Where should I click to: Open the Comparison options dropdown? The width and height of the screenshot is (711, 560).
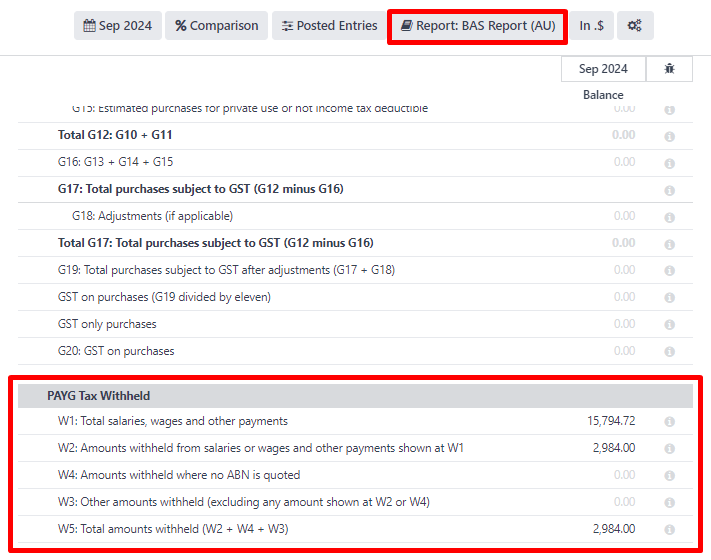[x=216, y=26]
